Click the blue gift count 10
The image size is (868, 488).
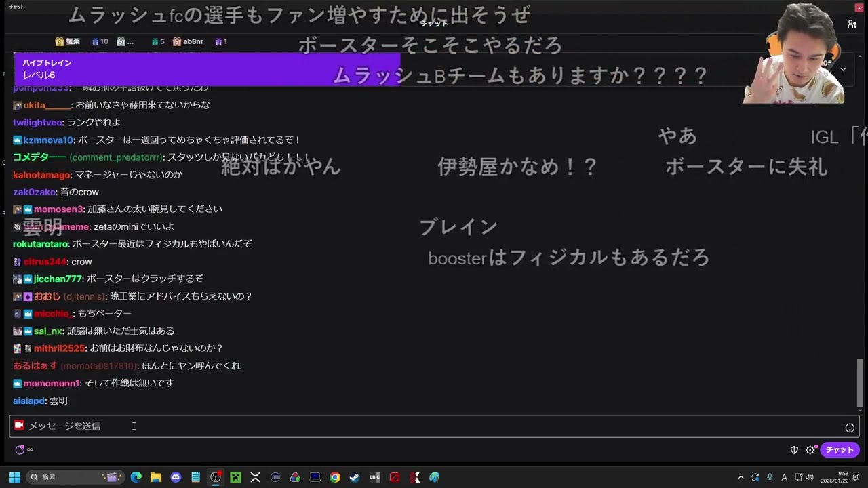point(100,41)
